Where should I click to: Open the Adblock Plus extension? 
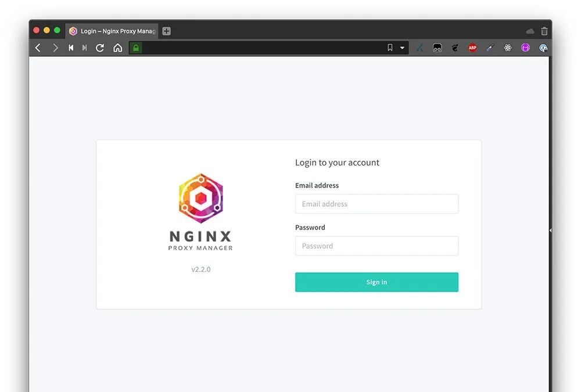tap(472, 48)
